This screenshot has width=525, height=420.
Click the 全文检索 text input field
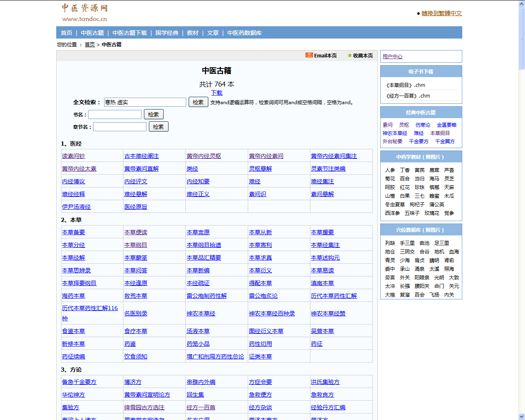click(145, 102)
